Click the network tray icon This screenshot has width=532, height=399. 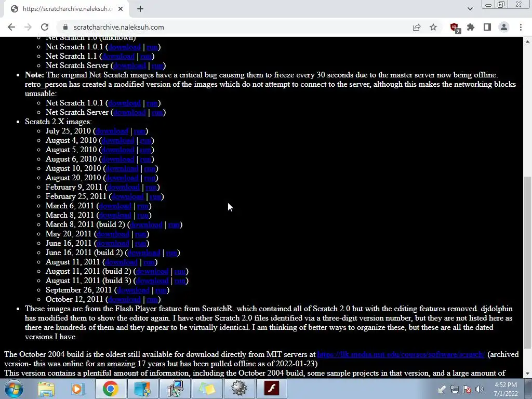(454, 390)
